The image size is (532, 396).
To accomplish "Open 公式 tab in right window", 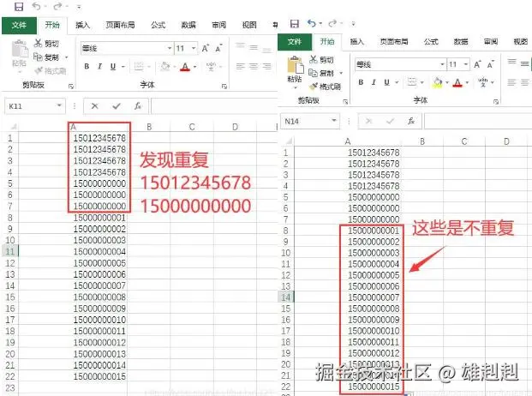I will [x=431, y=42].
